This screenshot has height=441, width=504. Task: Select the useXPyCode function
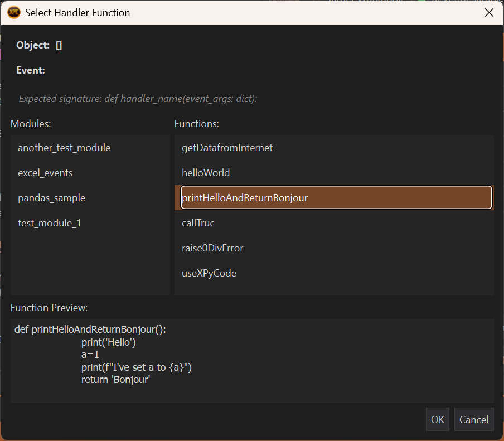[209, 273]
